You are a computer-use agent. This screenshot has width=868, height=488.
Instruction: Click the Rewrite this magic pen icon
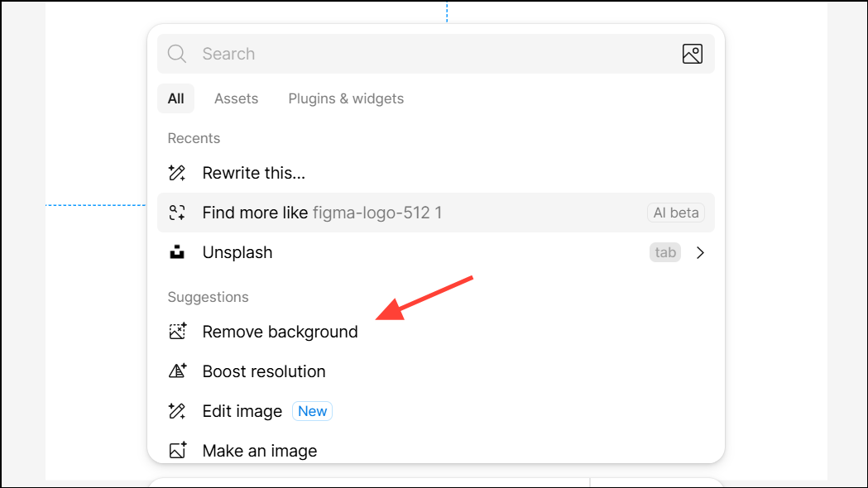click(x=177, y=173)
